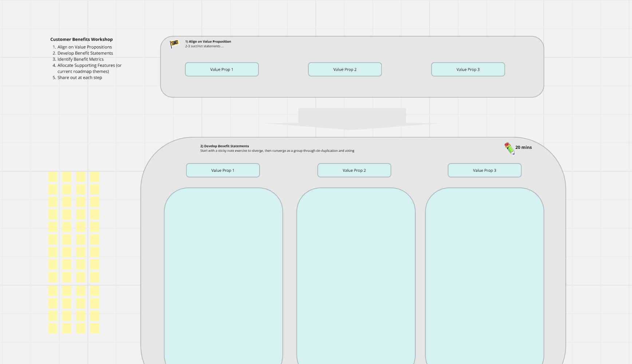Viewport: 632px width, 364px height.
Task: Click the "1) Align on Value Proposition" title
Action: (208, 41)
